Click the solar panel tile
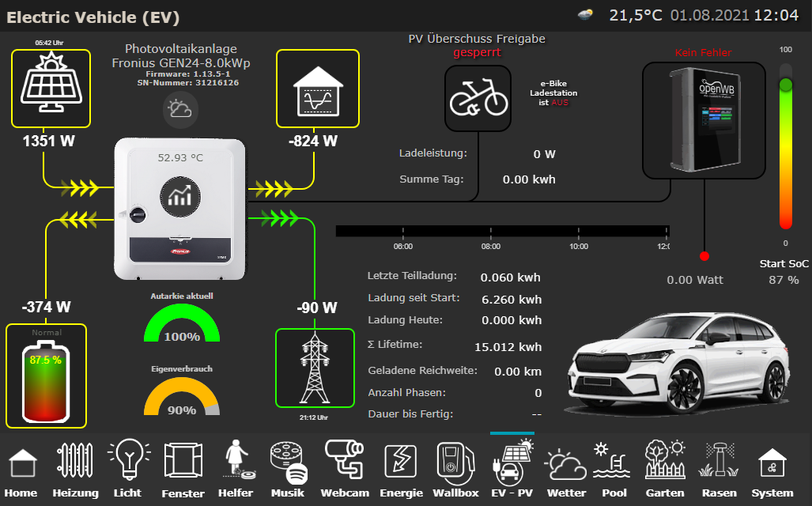The height and width of the screenshot is (506, 812). tap(51, 89)
